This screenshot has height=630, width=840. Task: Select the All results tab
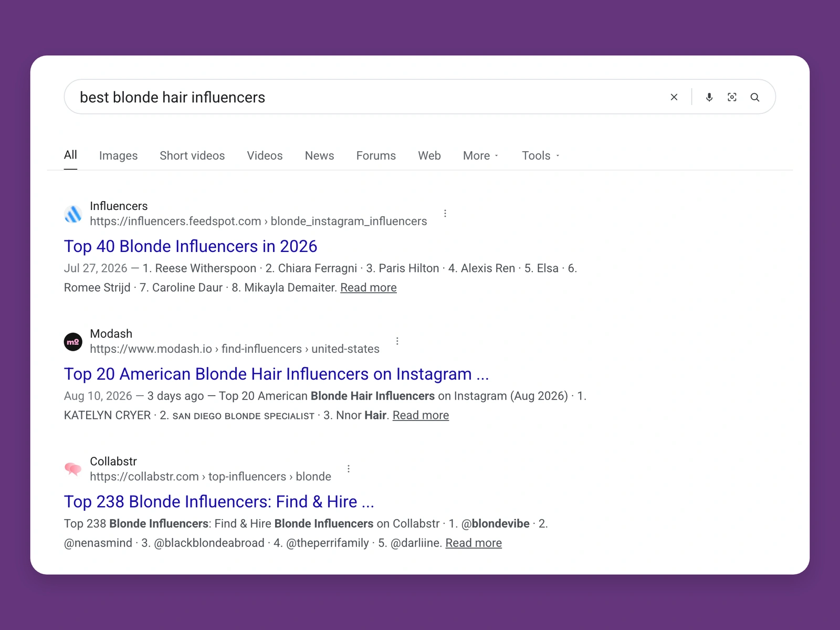coord(70,155)
